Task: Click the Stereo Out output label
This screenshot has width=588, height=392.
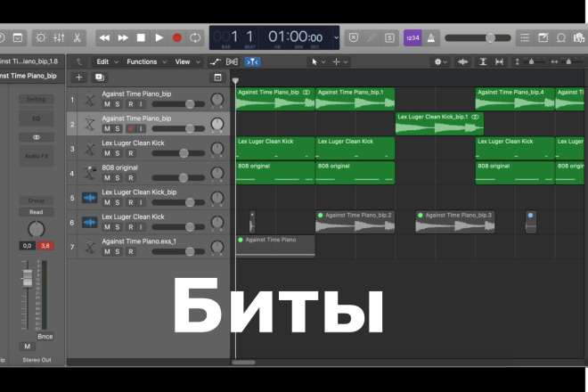Action: 37,360
